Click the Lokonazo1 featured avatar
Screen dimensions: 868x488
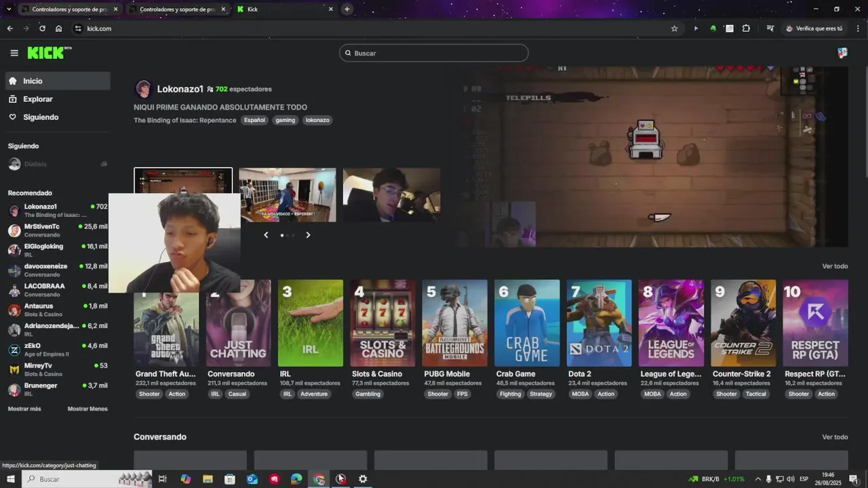(143, 89)
